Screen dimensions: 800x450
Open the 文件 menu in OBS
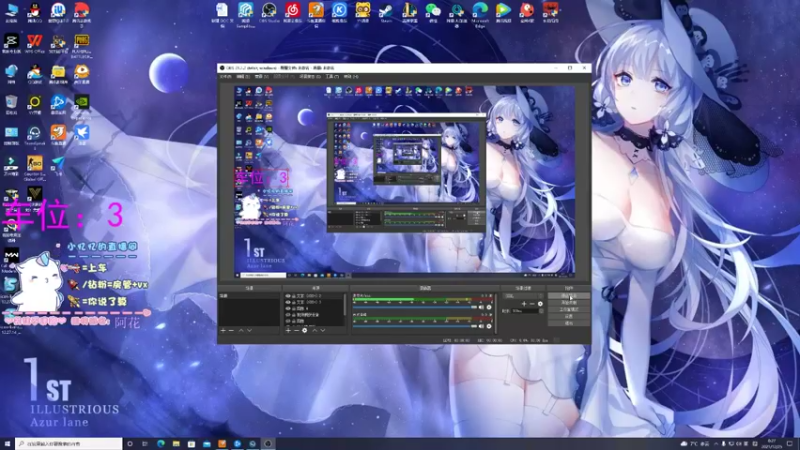(226, 77)
